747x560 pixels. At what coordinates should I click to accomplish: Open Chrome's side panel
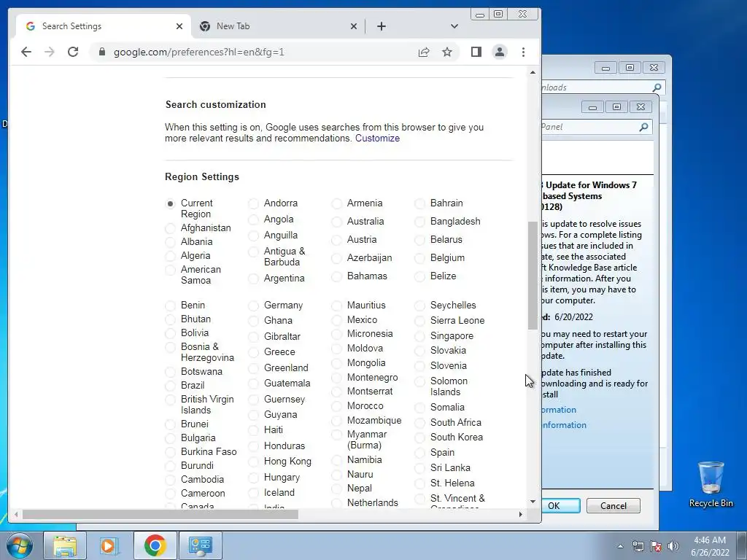pyautogui.click(x=476, y=52)
